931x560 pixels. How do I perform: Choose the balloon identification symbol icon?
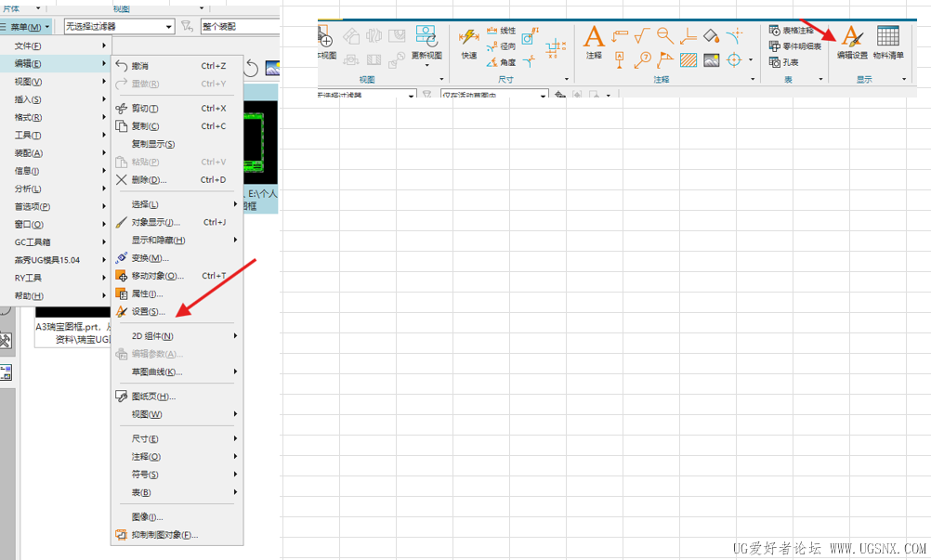point(642,60)
